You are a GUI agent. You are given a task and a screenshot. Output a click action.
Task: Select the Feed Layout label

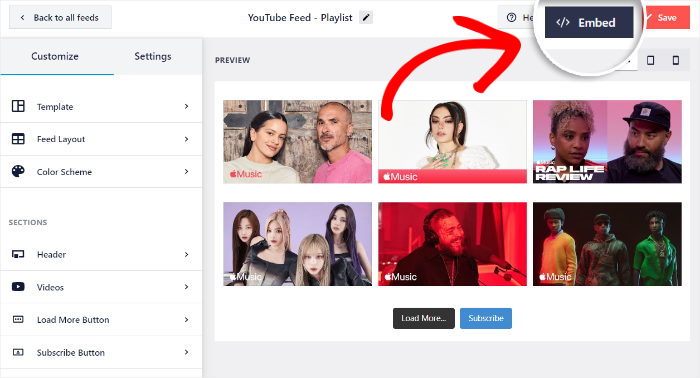tap(61, 139)
